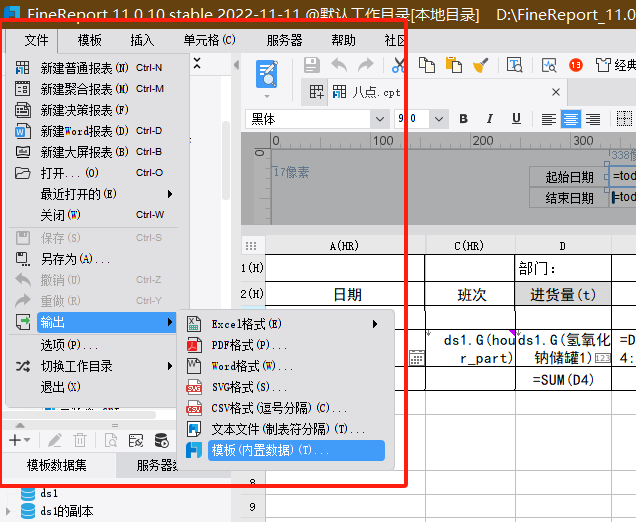
Task: Click the cut scissors icon
Action: click(x=398, y=65)
